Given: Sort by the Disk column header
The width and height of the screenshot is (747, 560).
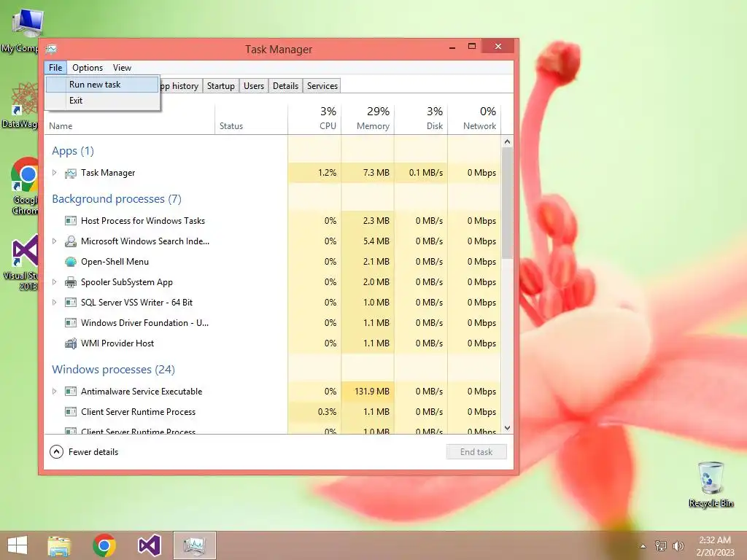Looking at the screenshot, I should (x=421, y=118).
